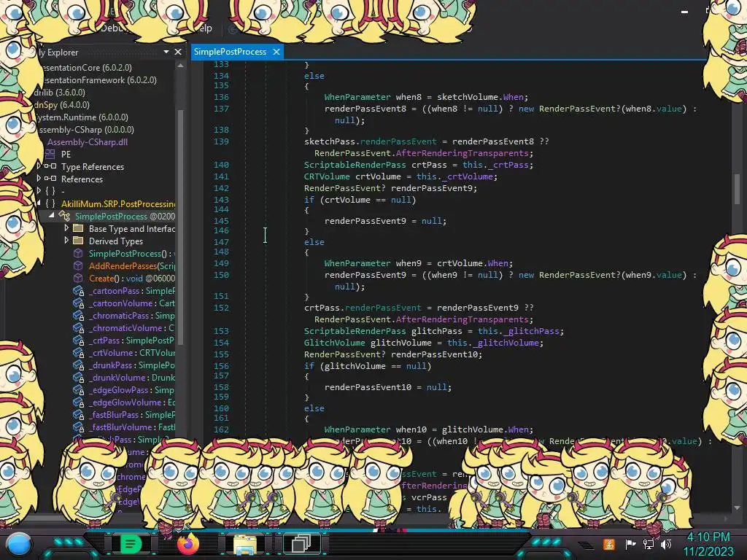Select the dnSpy (6.4.0.0) assembly
Image resolution: width=747 pixels, height=560 pixels.
61,105
